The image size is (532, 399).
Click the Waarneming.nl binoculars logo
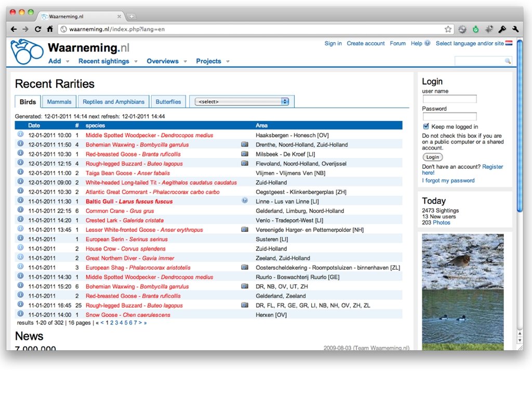coord(26,51)
